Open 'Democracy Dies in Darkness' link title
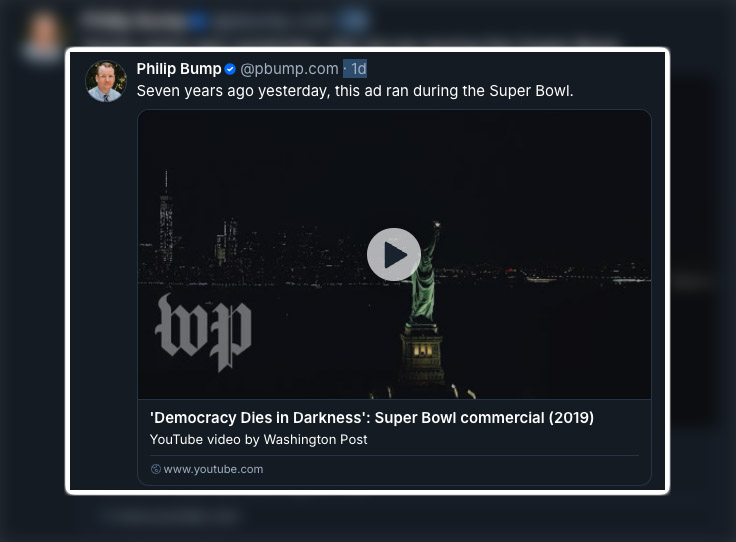This screenshot has width=736, height=542. 372,418
